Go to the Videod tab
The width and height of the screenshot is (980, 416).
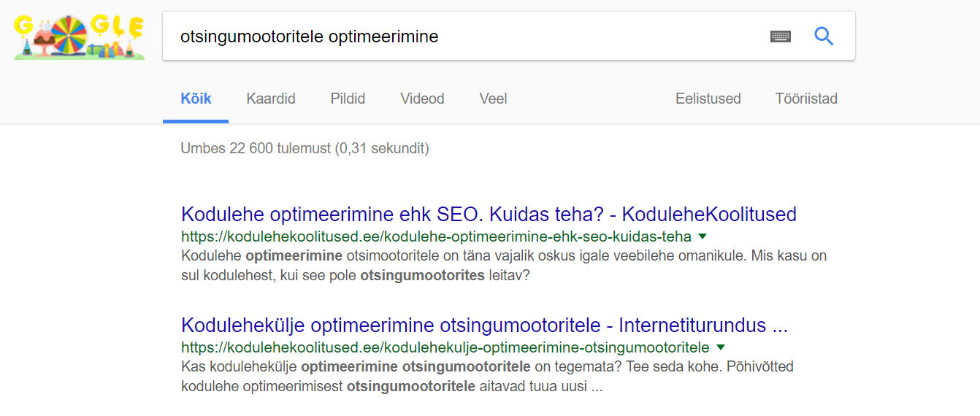pos(422,99)
